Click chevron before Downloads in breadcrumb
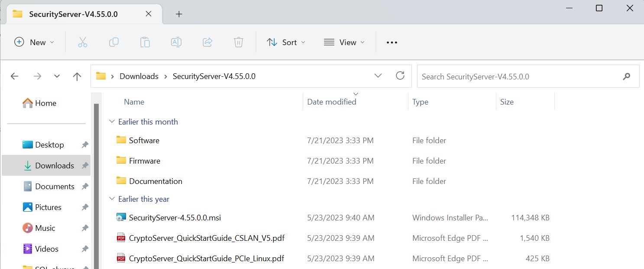 point(113,76)
